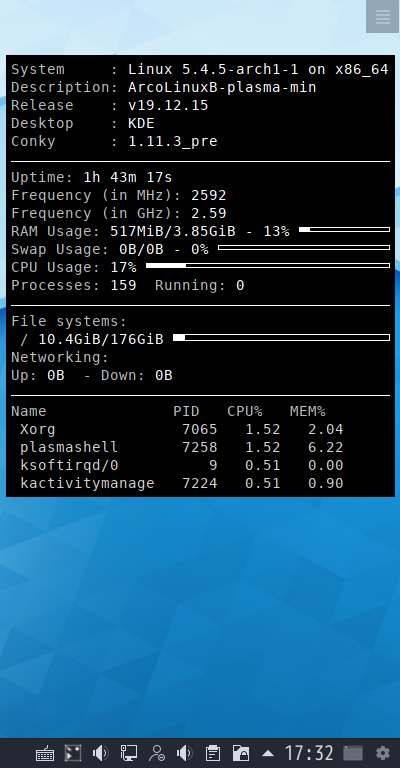
Task: Click the folder lock vault tray icon
Action: (240, 753)
